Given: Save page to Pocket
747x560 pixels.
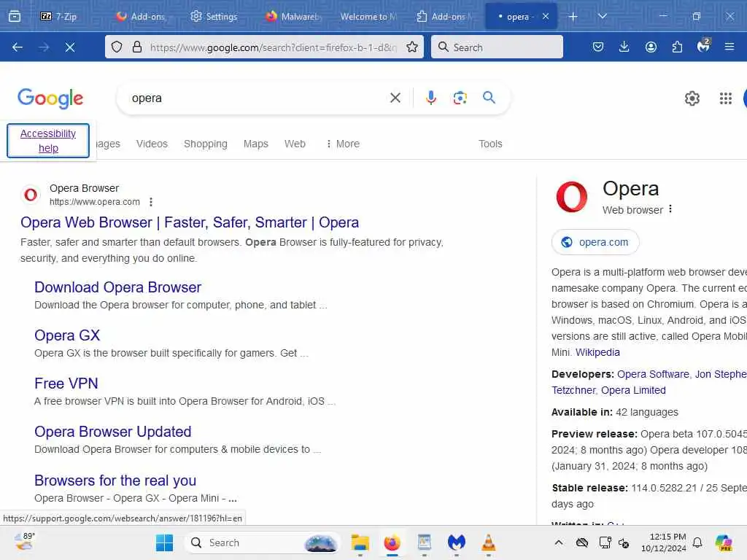Looking at the screenshot, I should point(598,47).
